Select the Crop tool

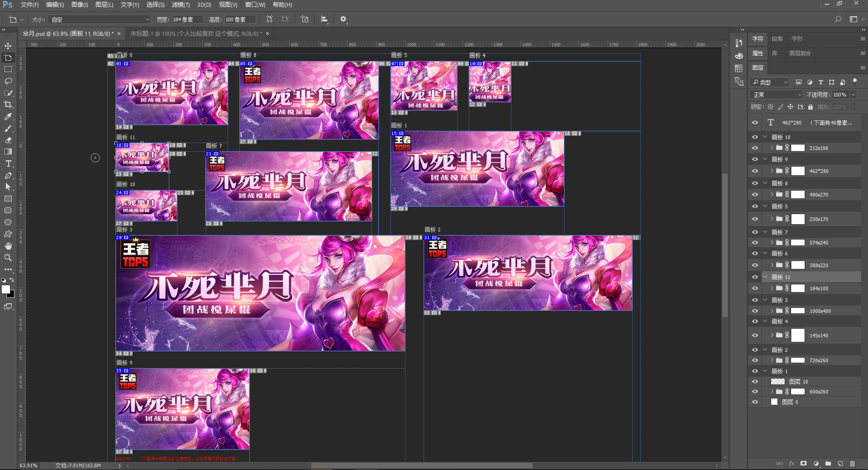pos(8,105)
